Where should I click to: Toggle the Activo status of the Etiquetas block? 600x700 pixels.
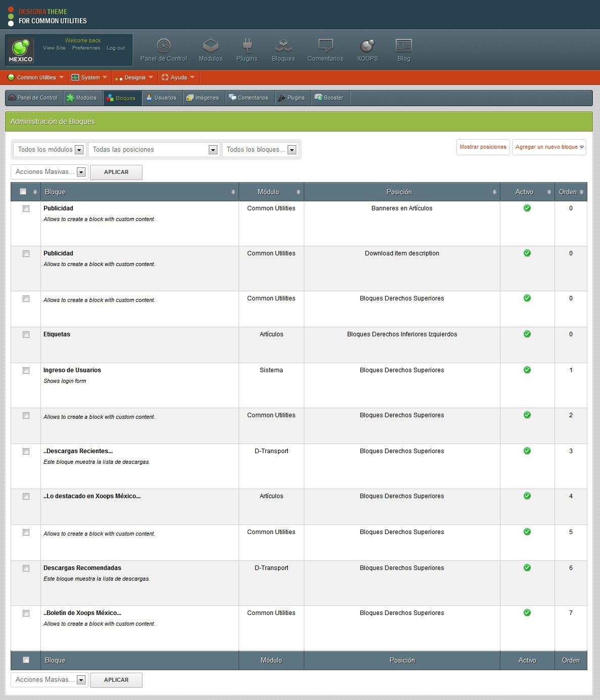coord(527,334)
